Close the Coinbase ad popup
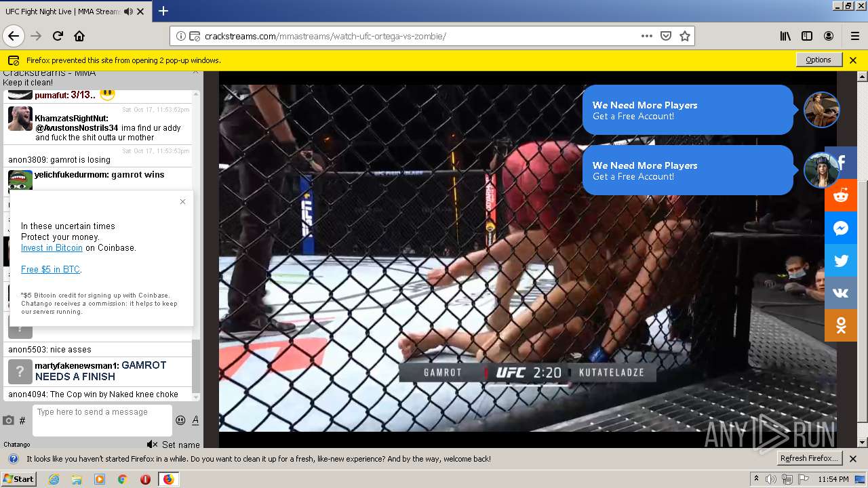Viewport: 868px width, 488px height. pyautogui.click(x=182, y=201)
